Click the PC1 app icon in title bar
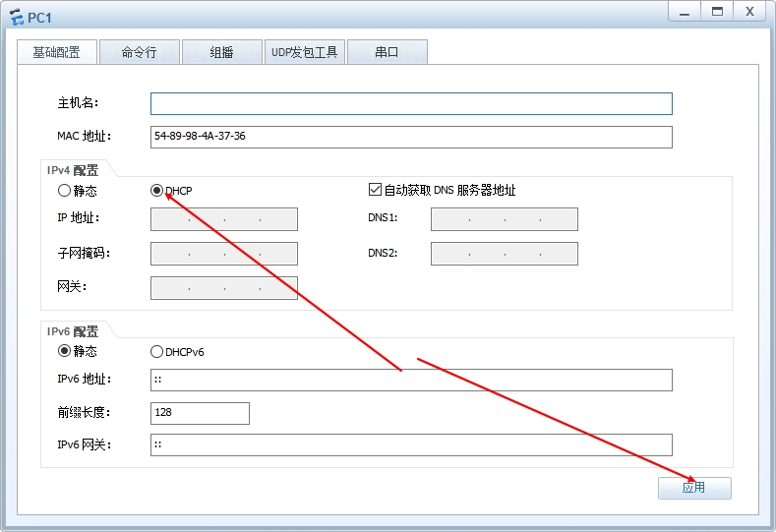The height and width of the screenshot is (532, 776). click(x=16, y=16)
